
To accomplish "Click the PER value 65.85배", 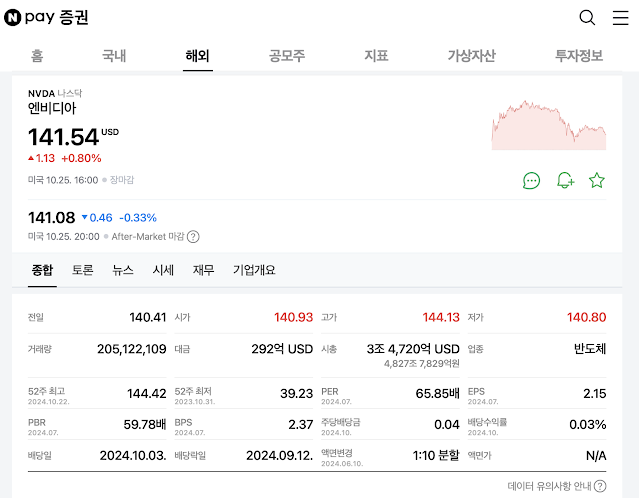I will (437, 394).
